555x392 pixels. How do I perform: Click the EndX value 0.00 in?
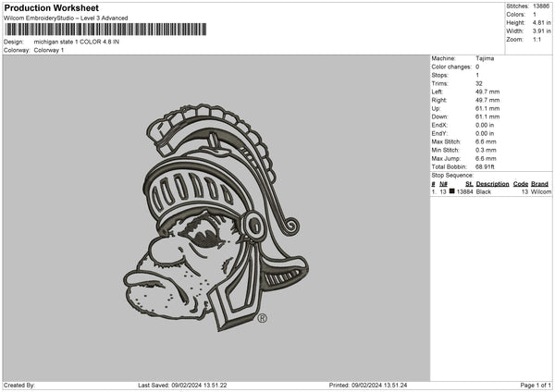[485, 125]
